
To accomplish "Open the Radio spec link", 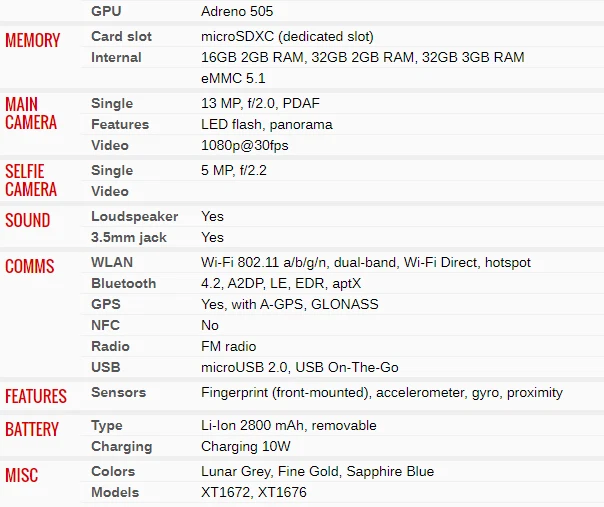I will [x=110, y=347].
